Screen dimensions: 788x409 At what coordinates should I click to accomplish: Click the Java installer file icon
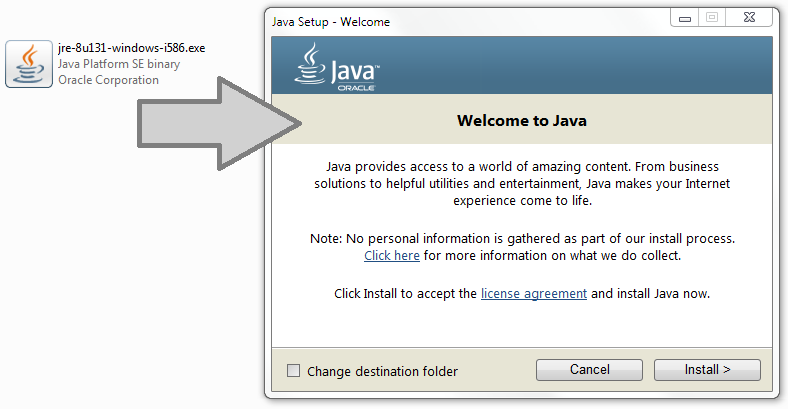[29, 64]
